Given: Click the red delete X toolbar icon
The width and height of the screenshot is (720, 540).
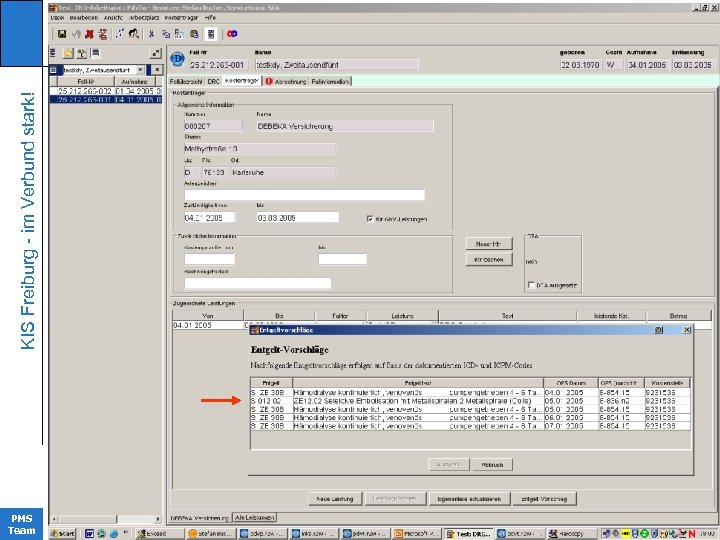Looking at the screenshot, I should click(x=90, y=34).
